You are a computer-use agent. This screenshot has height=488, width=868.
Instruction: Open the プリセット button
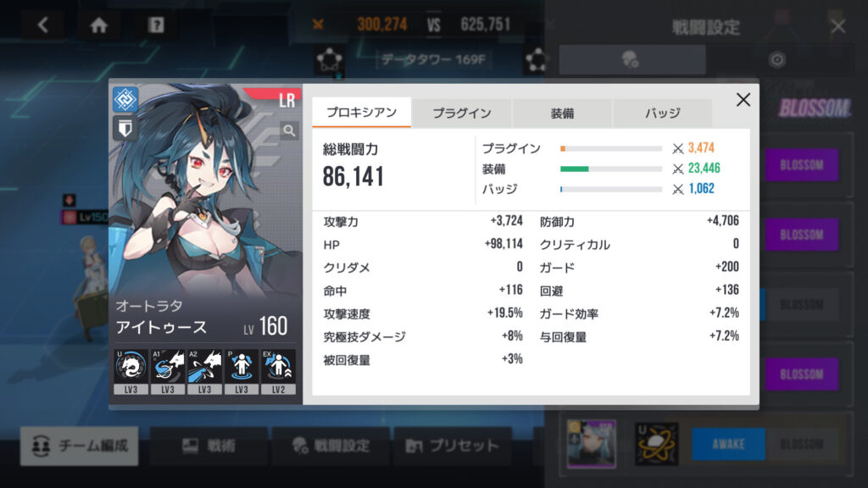(x=453, y=446)
